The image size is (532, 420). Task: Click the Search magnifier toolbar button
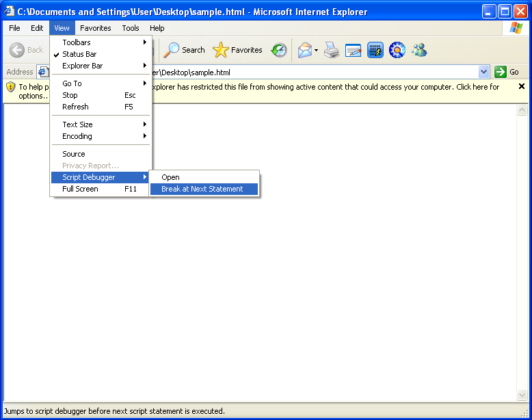184,50
